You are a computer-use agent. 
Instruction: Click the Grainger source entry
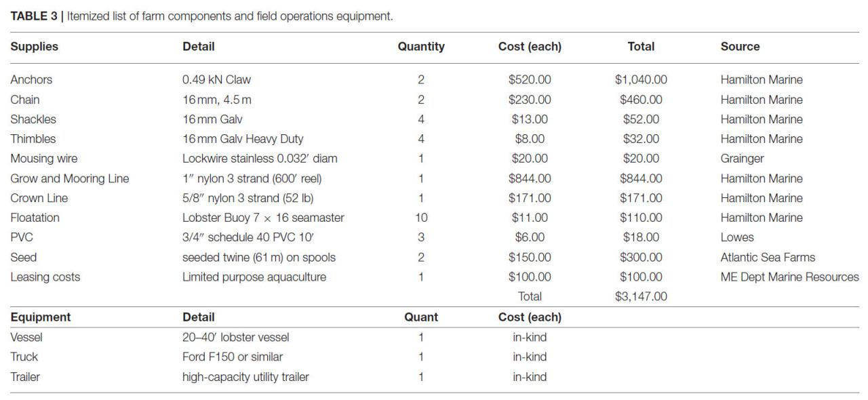742,159
